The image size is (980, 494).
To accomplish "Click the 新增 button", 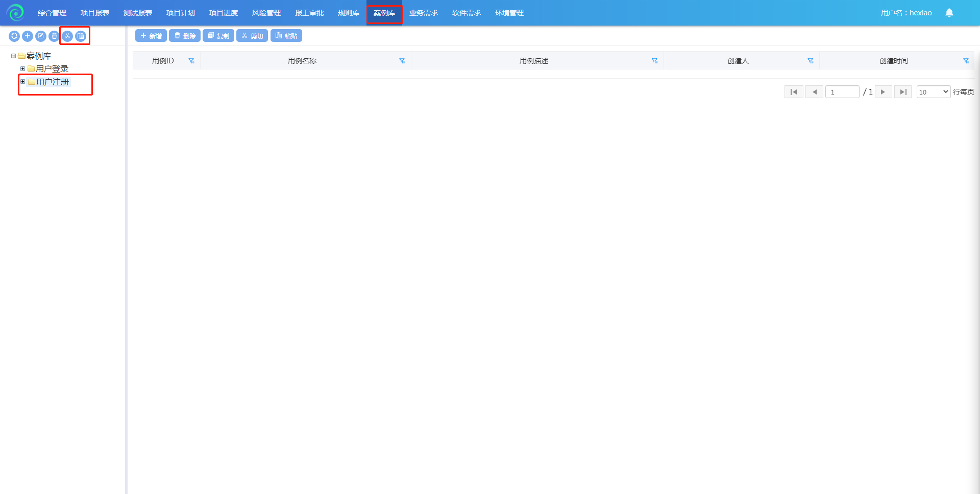I will [151, 36].
